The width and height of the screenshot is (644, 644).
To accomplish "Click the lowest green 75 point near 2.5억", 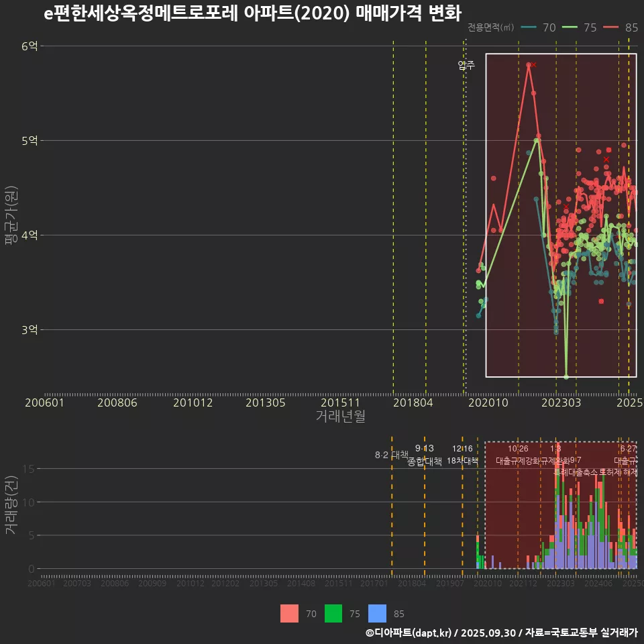I will coord(566,376).
